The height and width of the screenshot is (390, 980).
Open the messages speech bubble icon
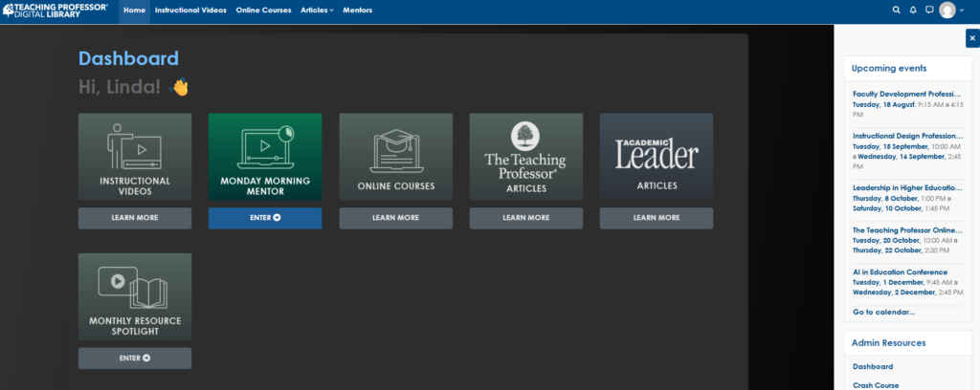coord(929,10)
